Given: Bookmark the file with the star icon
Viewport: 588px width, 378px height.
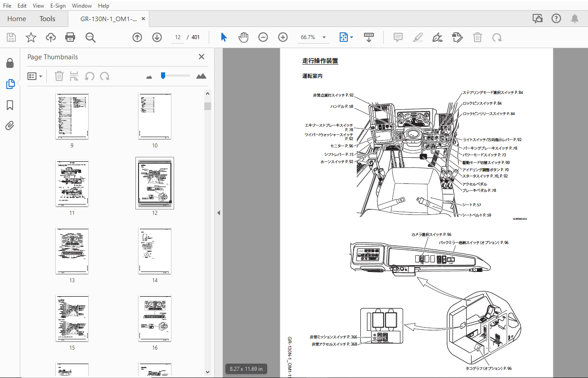Looking at the screenshot, I should click(x=31, y=37).
